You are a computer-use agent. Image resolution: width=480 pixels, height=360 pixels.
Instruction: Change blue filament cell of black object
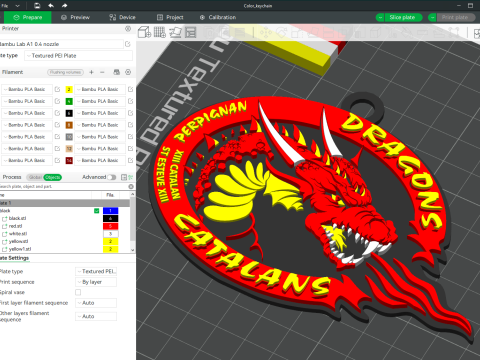tap(110, 211)
